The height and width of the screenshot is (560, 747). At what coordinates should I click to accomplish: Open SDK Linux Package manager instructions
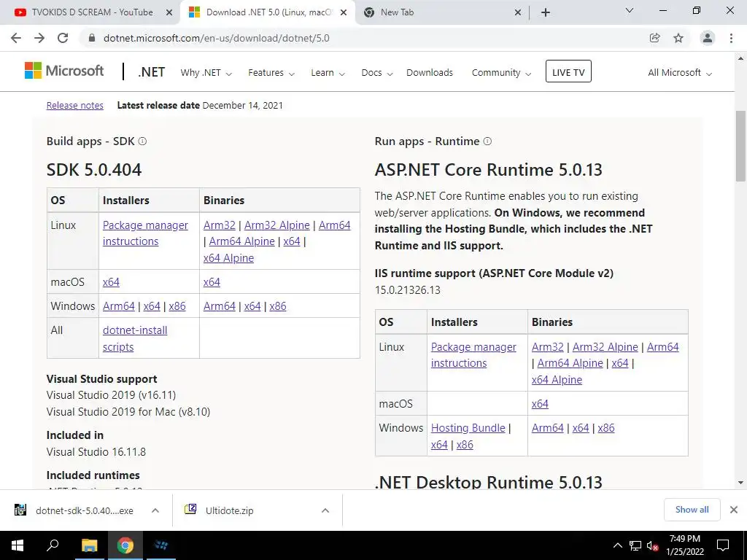[x=145, y=233]
